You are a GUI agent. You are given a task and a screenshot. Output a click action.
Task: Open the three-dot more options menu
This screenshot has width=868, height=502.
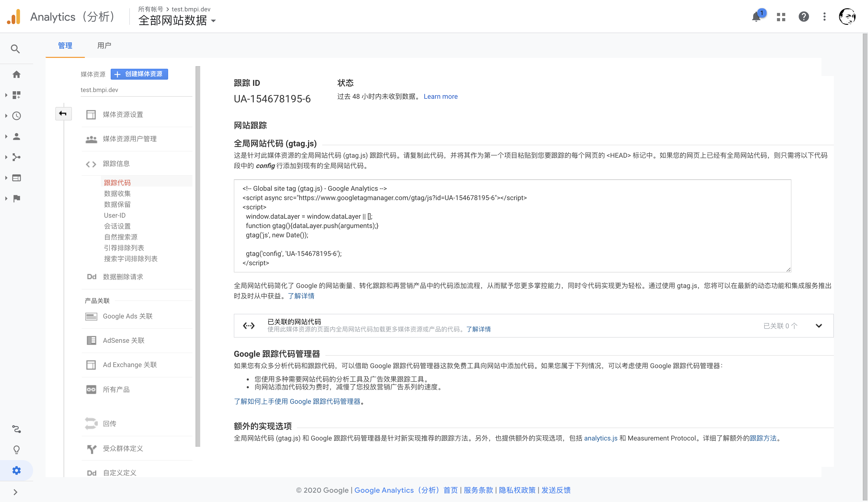pyautogui.click(x=824, y=17)
